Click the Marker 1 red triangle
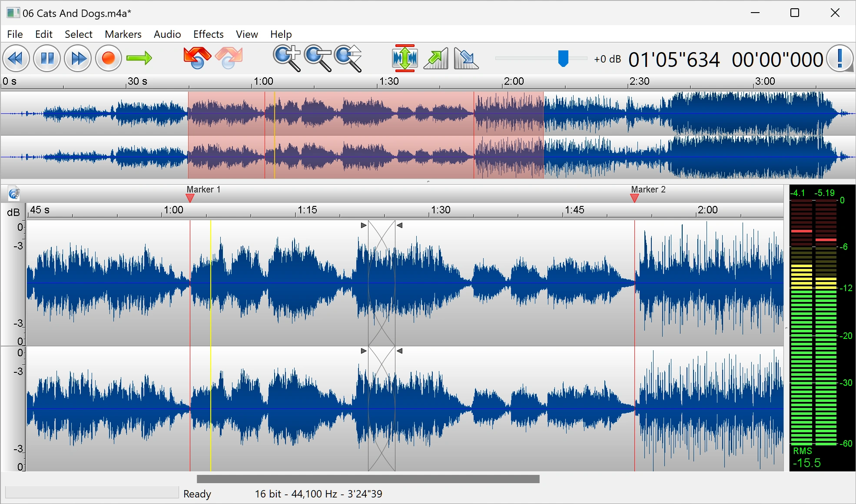The width and height of the screenshot is (856, 504). click(190, 198)
